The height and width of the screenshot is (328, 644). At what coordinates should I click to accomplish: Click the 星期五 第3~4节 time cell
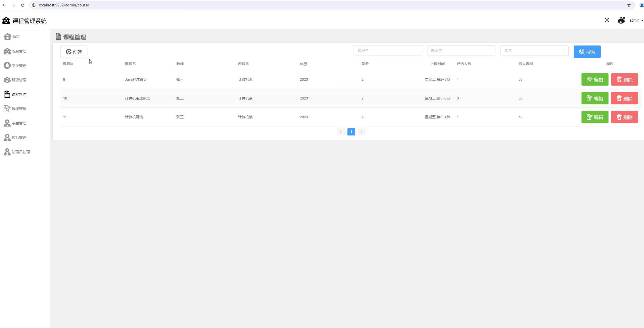point(437,117)
